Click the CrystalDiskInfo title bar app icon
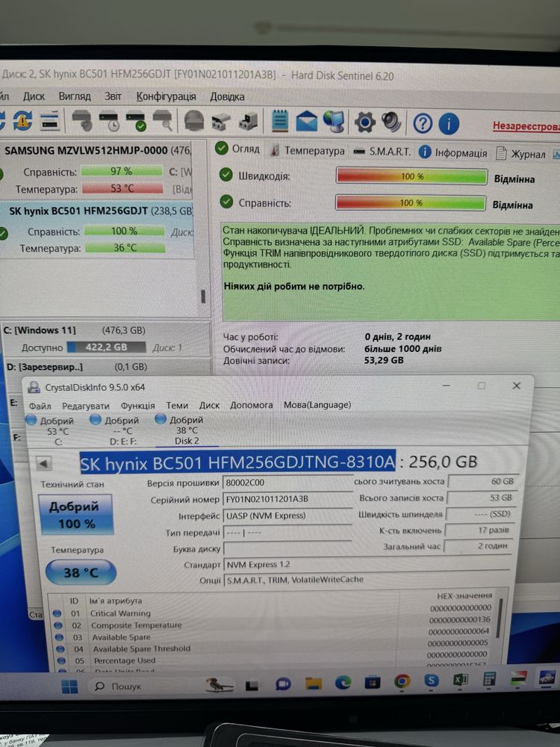 (34, 387)
